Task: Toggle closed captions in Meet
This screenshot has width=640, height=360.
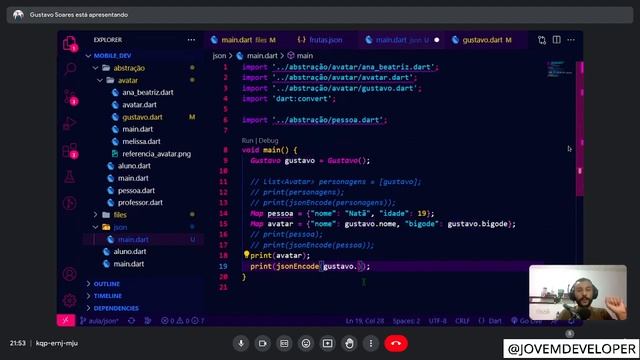Action: pos(284,344)
